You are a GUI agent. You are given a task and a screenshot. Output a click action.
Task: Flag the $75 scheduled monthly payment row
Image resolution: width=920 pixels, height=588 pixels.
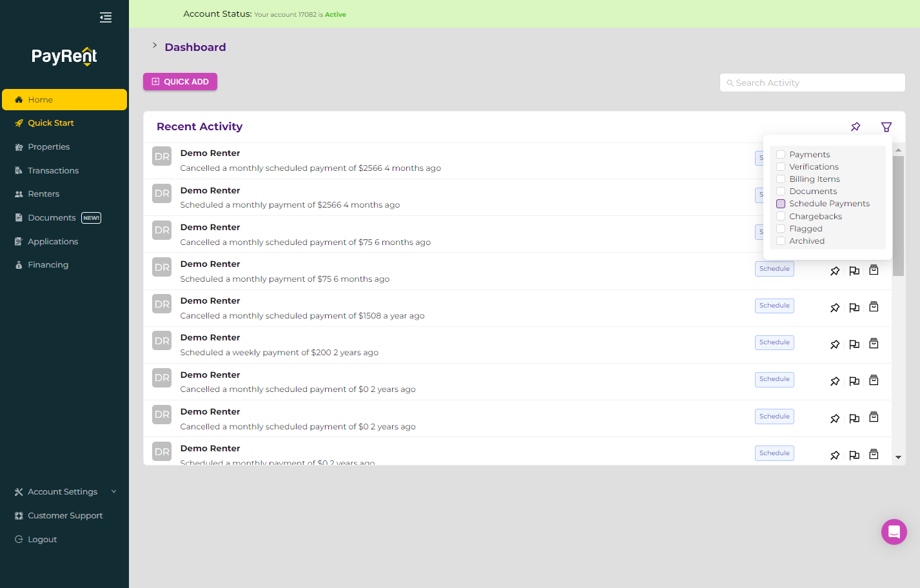tap(854, 271)
